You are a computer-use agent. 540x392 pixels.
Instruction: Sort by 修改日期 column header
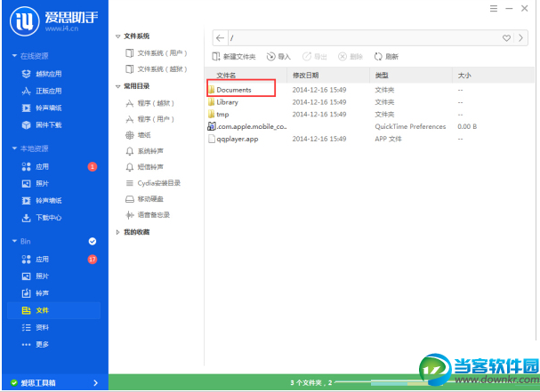click(328, 75)
